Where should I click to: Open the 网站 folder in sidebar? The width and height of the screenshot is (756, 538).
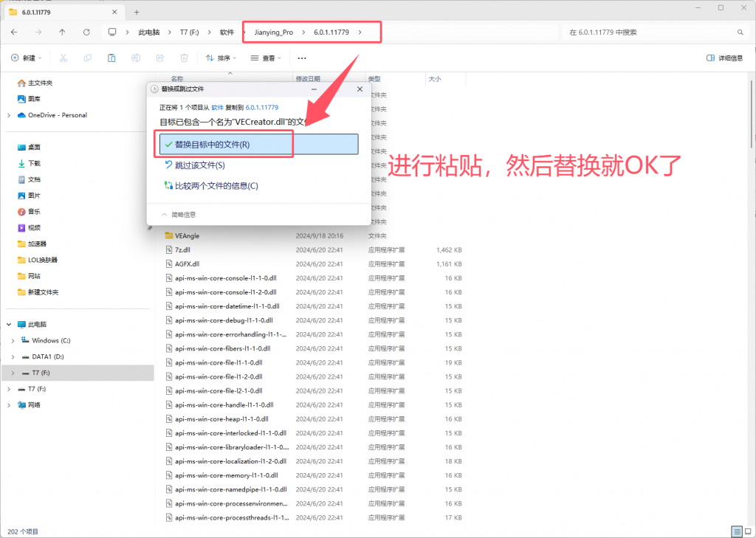[29, 276]
